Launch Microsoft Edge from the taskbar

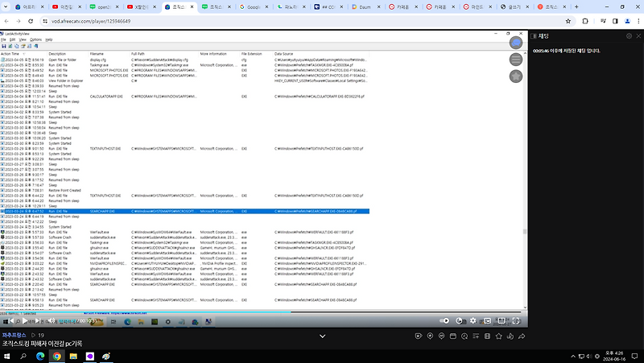point(40,356)
